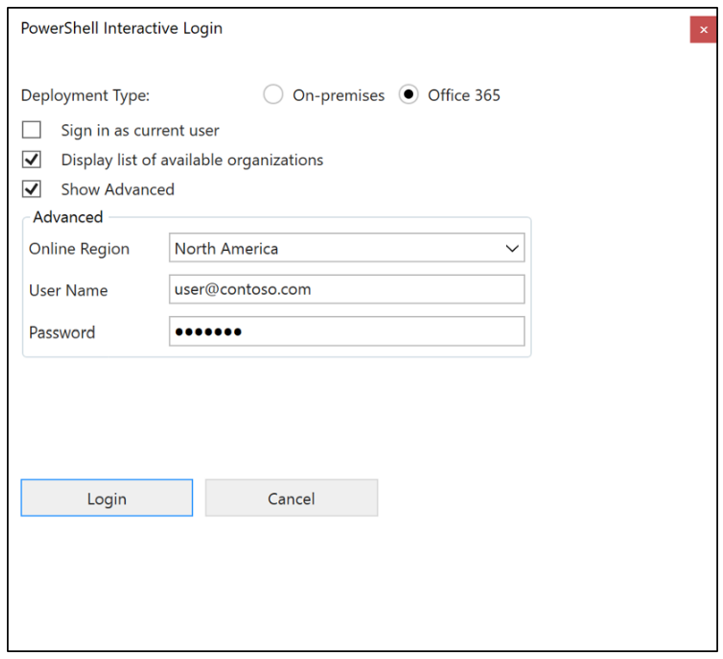Click the 'Online Region' label
The height and width of the screenshot is (659, 723).
pyautogui.click(x=79, y=249)
